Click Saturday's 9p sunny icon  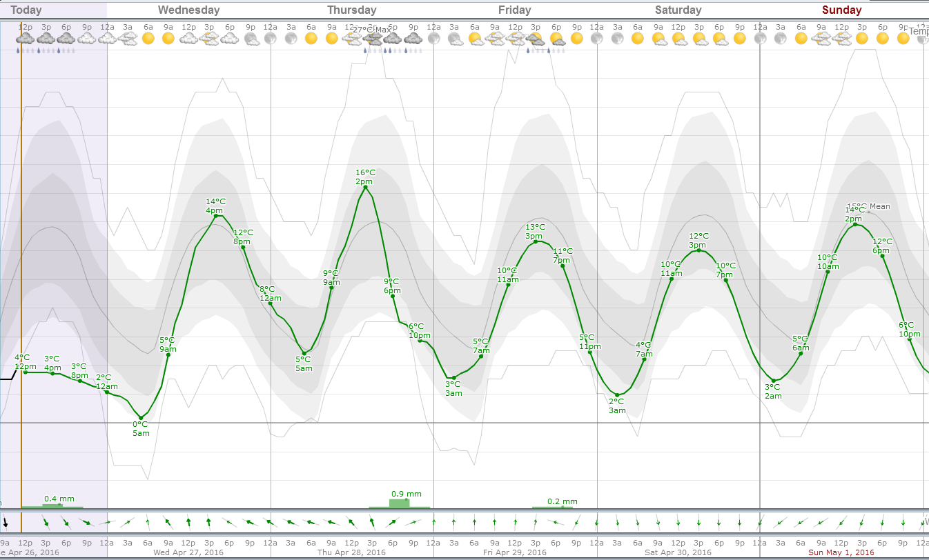740,39
